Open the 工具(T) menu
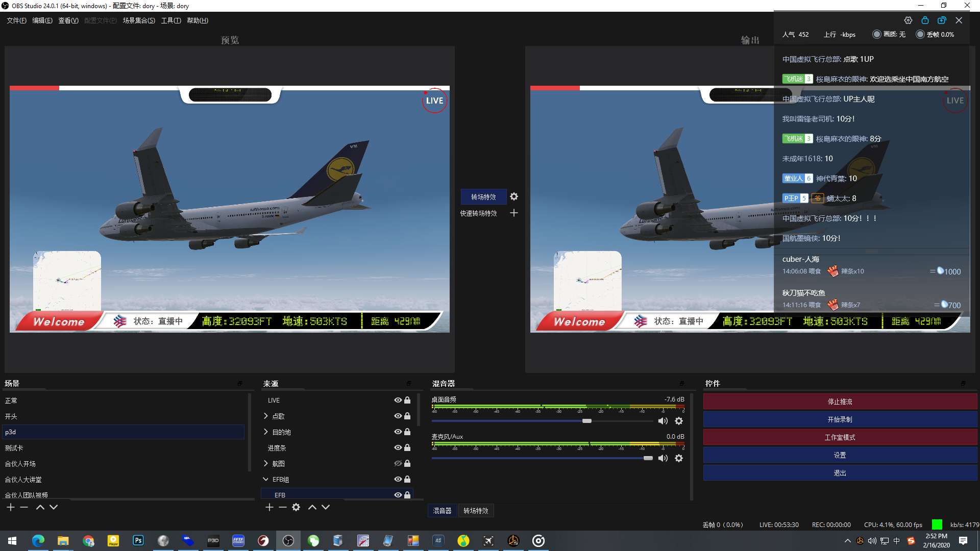980x551 pixels. click(171, 20)
